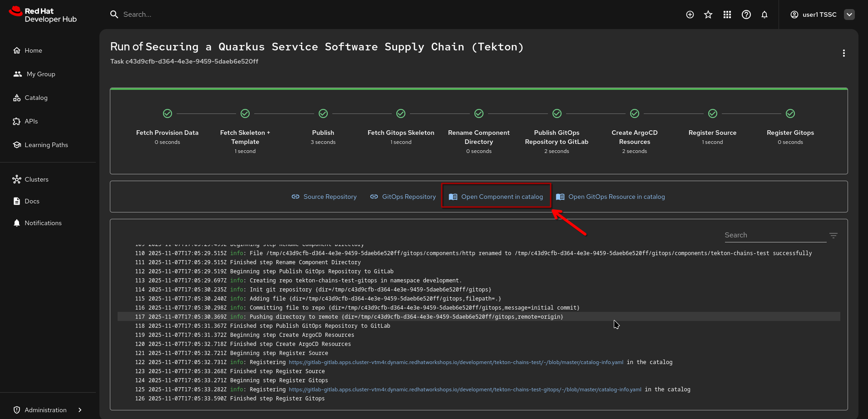Viewport: 868px width, 419px height.
Task: Open the Clusters sidebar page
Action: (36, 179)
